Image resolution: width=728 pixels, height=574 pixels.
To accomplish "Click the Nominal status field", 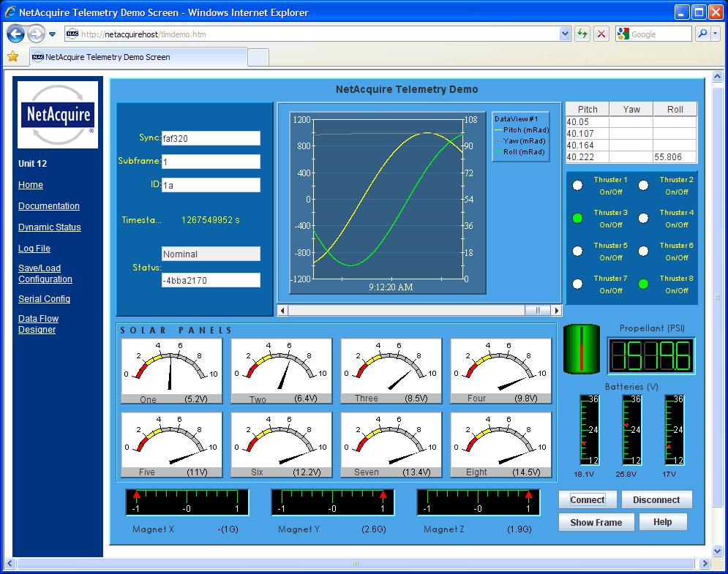I will coord(211,254).
